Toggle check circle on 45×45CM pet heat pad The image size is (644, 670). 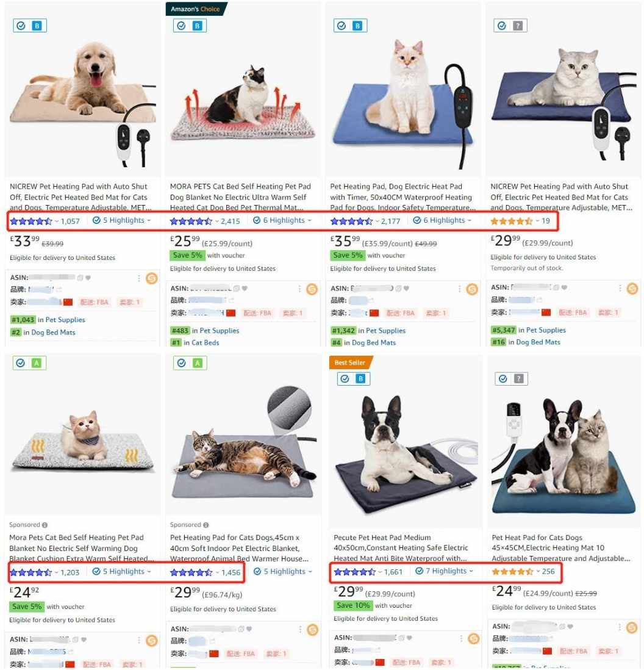503,379
